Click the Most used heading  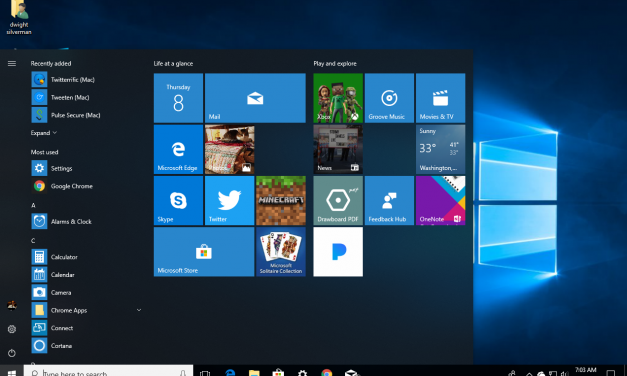pos(44,152)
